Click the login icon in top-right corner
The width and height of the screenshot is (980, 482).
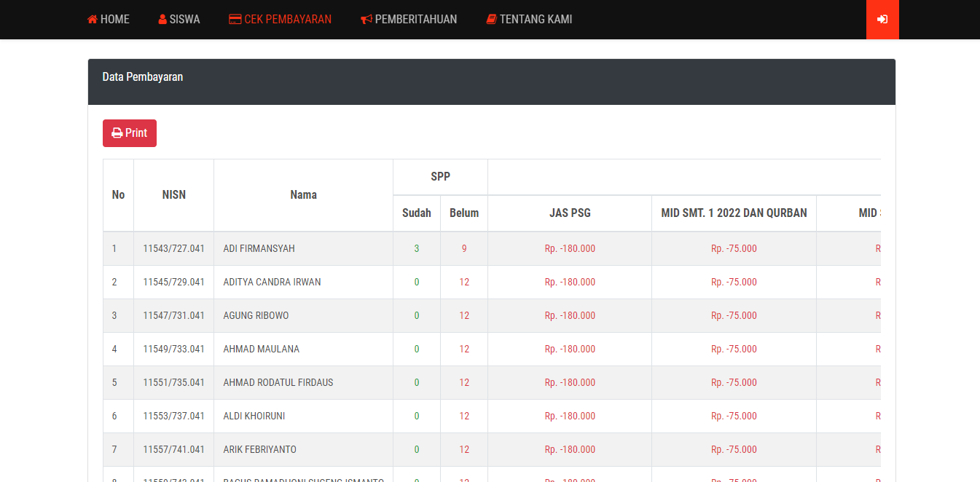coord(882,20)
